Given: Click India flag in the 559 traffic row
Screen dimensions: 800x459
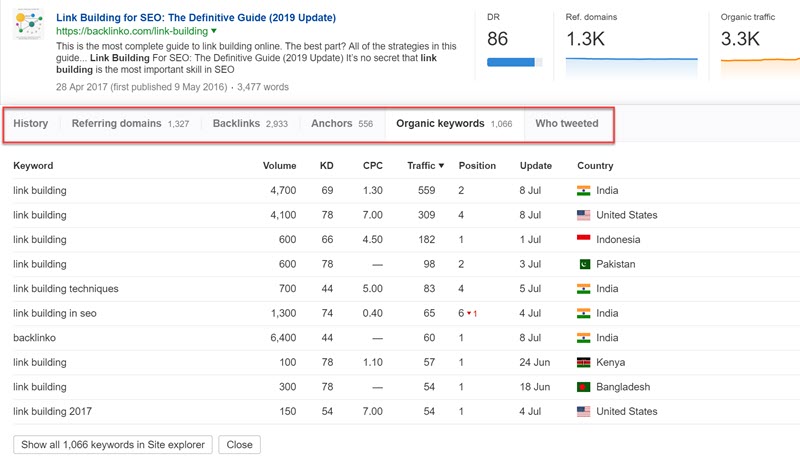Looking at the screenshot, I should click(x=584, y=191).
